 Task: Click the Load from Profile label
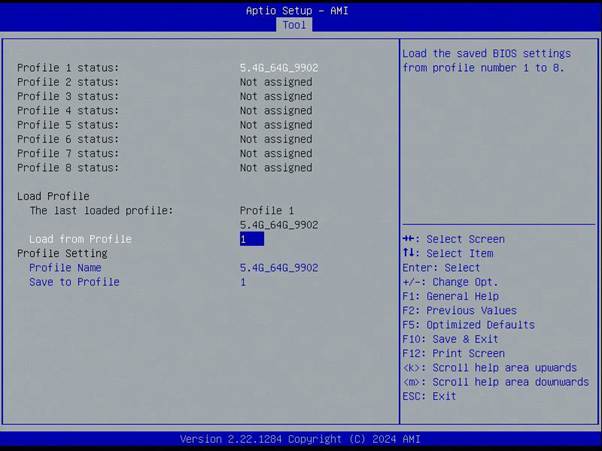(80, 239)
